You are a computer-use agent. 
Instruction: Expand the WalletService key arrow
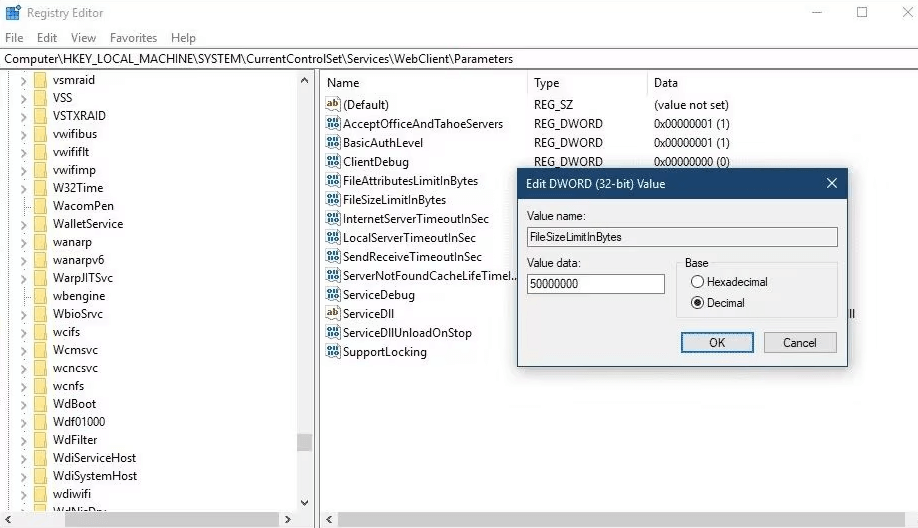(x=24, y=224)
